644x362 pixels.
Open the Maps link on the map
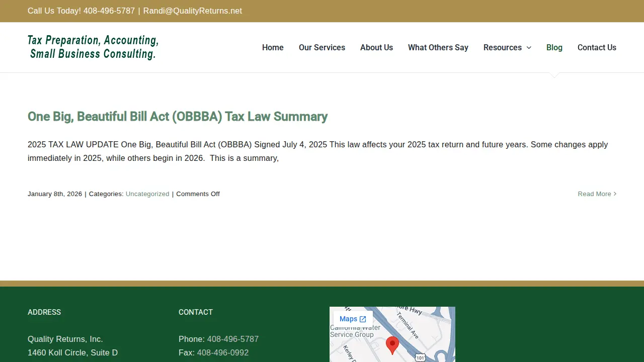[x=353, y=319]
